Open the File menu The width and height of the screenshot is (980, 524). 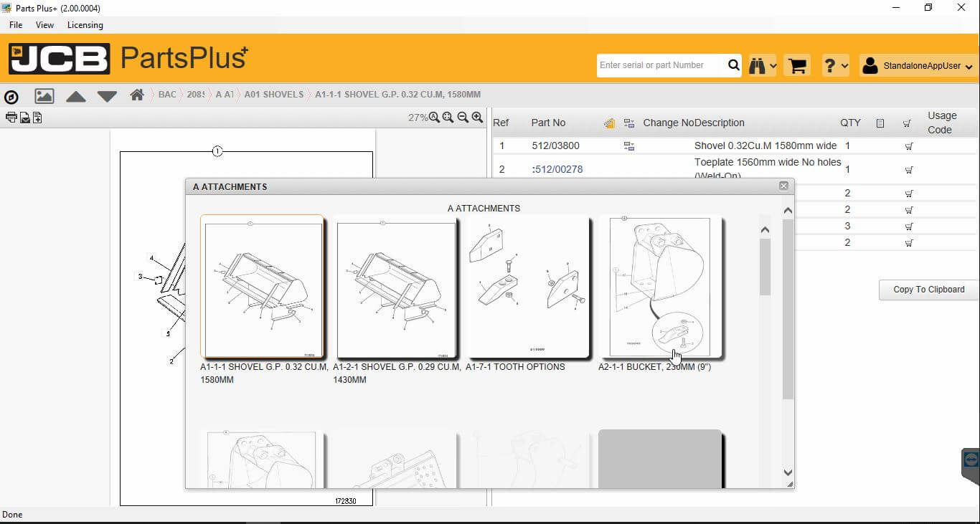[x=16, y=25]
